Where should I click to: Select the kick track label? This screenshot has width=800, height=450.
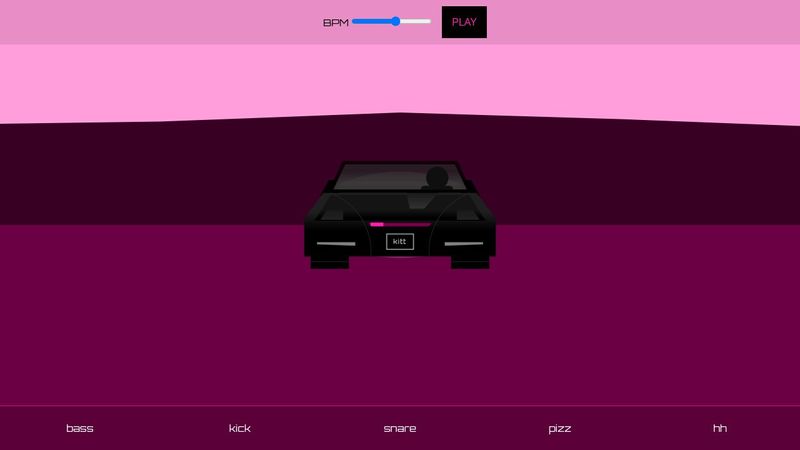(x=240, y=428)
